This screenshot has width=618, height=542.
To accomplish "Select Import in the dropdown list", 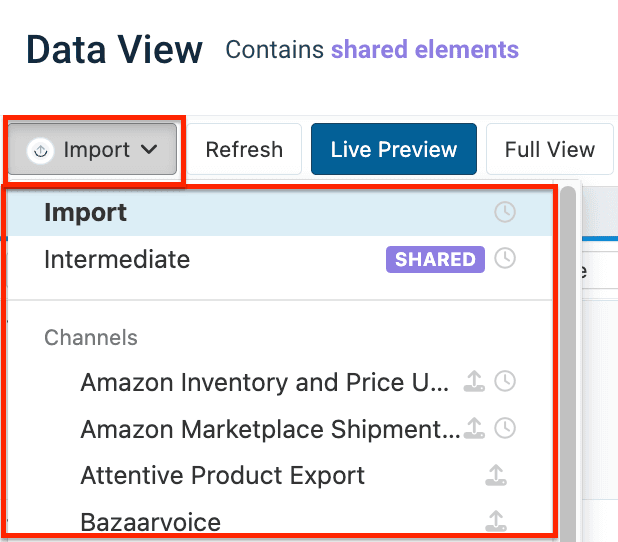I will click(86, 212).
